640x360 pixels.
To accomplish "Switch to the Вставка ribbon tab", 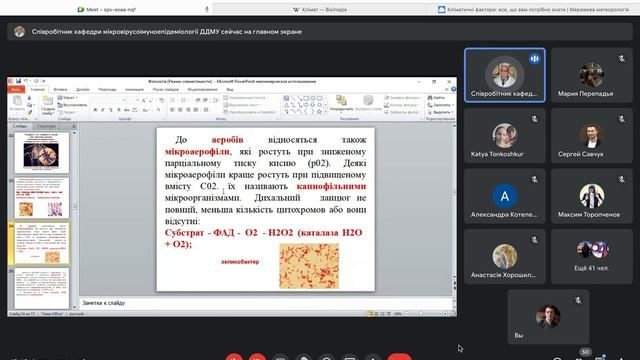I will click(x=60, y=89).
